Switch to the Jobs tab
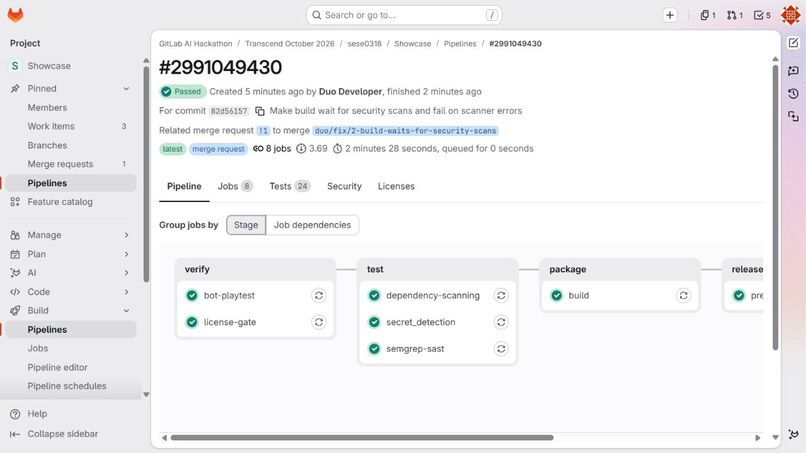Viewport: 806px width, 453px height. [x=235, y=186]
